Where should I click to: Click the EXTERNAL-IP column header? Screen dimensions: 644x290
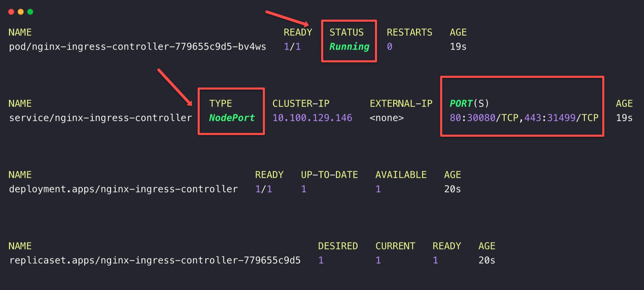point(401,104)
